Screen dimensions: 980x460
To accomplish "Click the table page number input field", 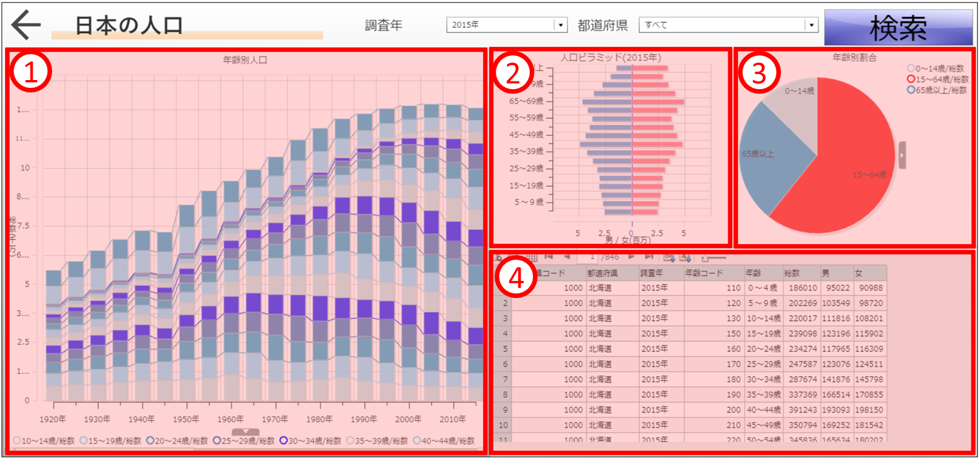I will pos(587,258).
